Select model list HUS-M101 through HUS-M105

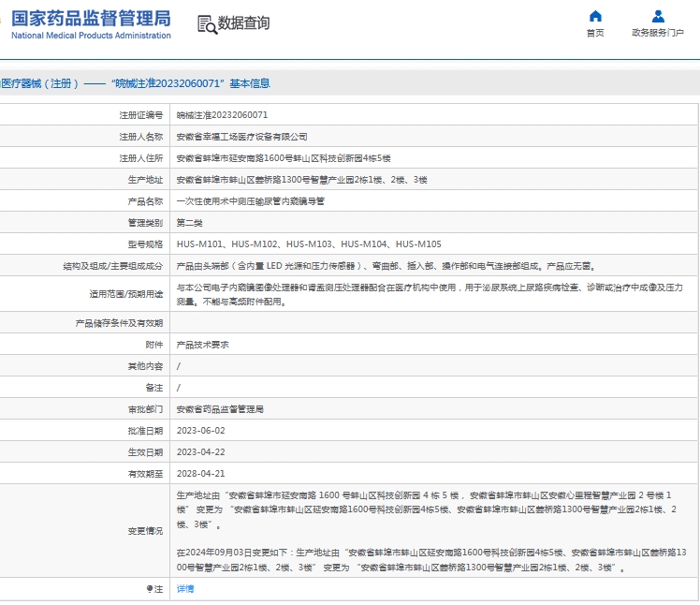[309, 243]
